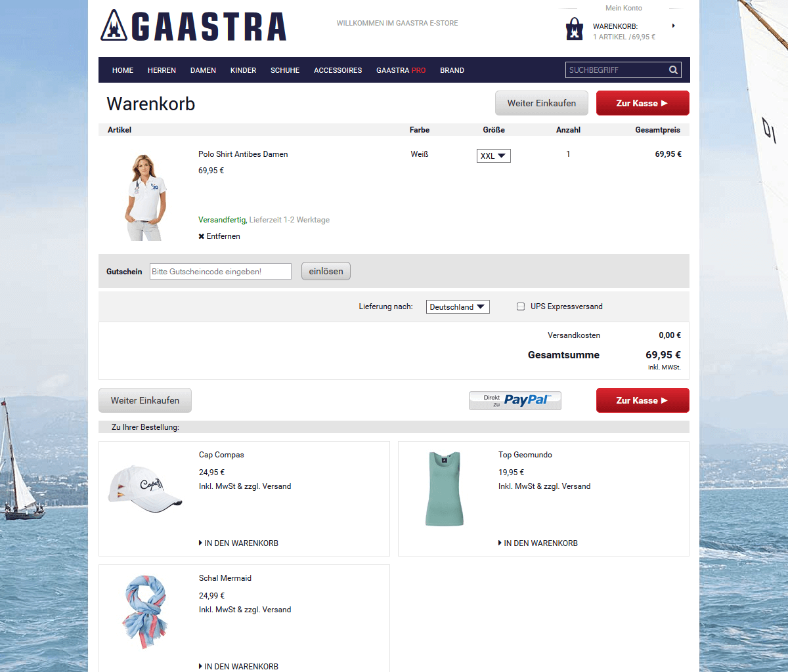788x672 pixels.
Task: Open the Herren menu
Action: click(x=162, y=70)
